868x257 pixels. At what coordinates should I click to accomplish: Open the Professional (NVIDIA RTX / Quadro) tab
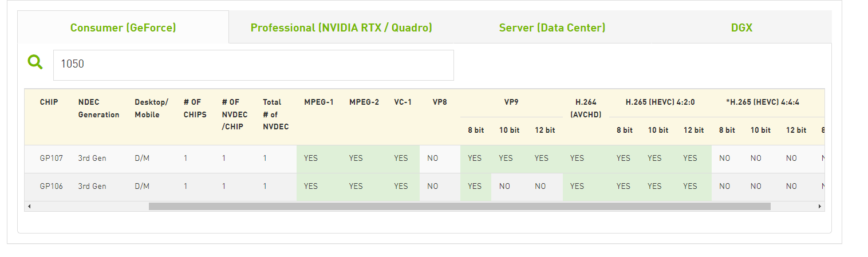pyautogui.click(x=341, y=27)
